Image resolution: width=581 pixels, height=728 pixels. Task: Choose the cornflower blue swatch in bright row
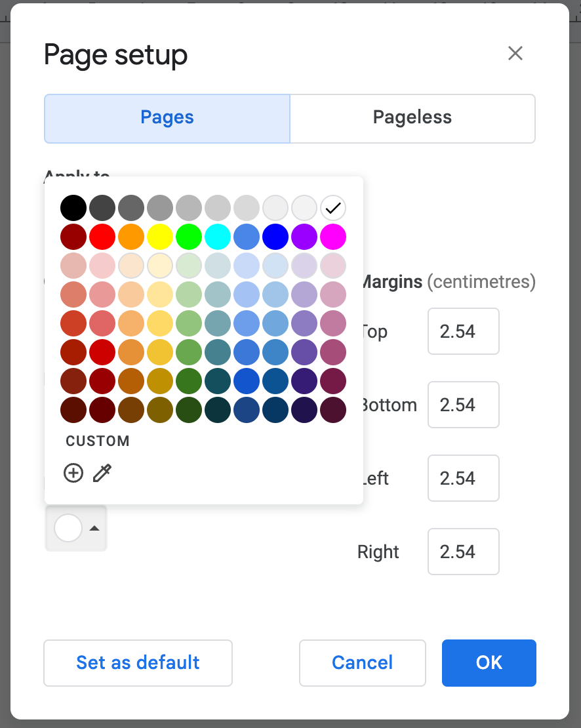pos(247,237)
